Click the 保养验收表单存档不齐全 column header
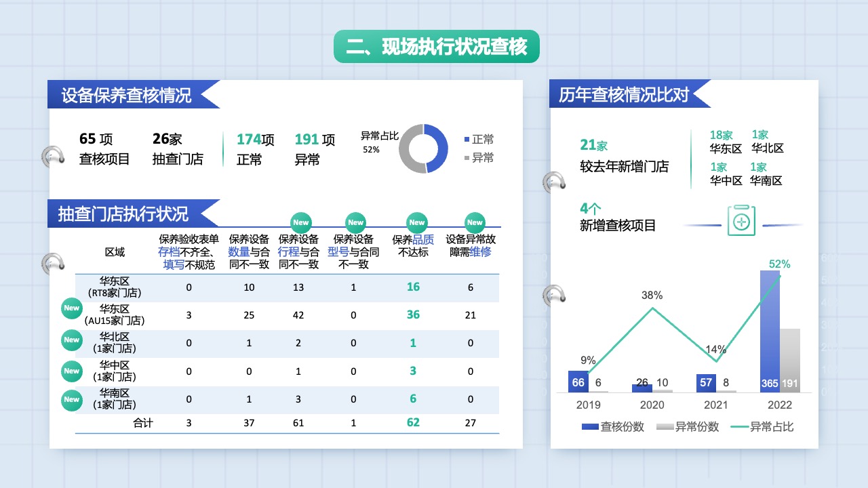 coord(189,252)
